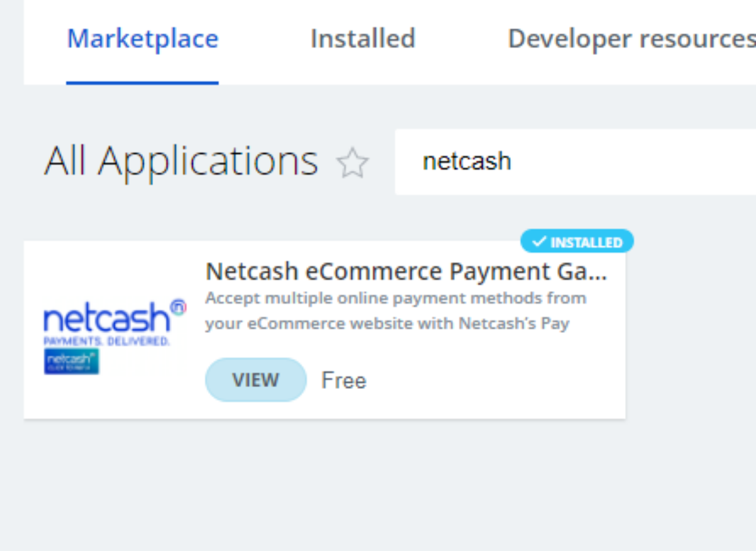Click the Free pricing label
The image size is (756, 551).
click(x=343, y=380)
